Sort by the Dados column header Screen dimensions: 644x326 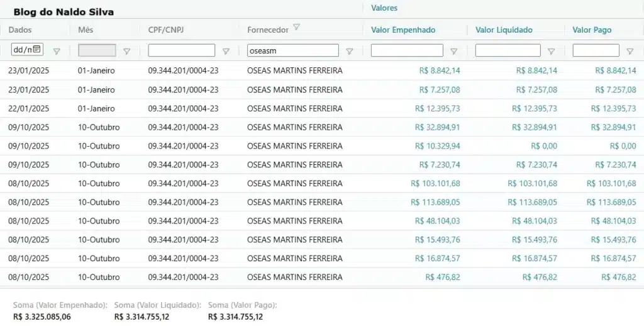pos(20,30)
